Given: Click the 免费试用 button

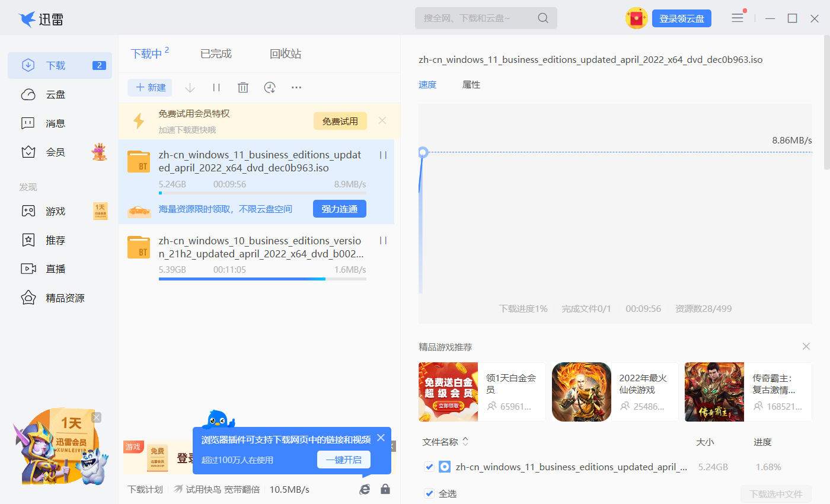Looking at the screenshot, I should [340, 121].
